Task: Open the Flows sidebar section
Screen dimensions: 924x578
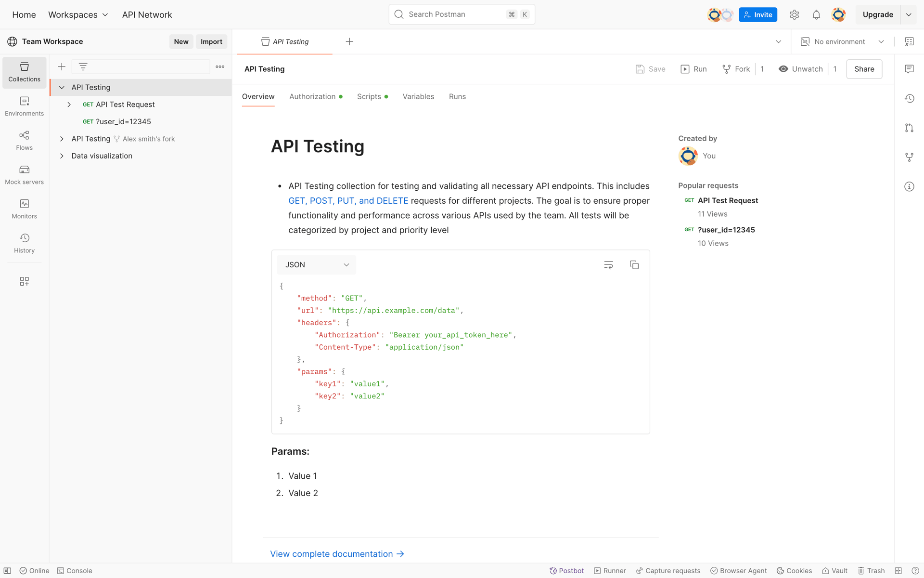Action: 24,141
